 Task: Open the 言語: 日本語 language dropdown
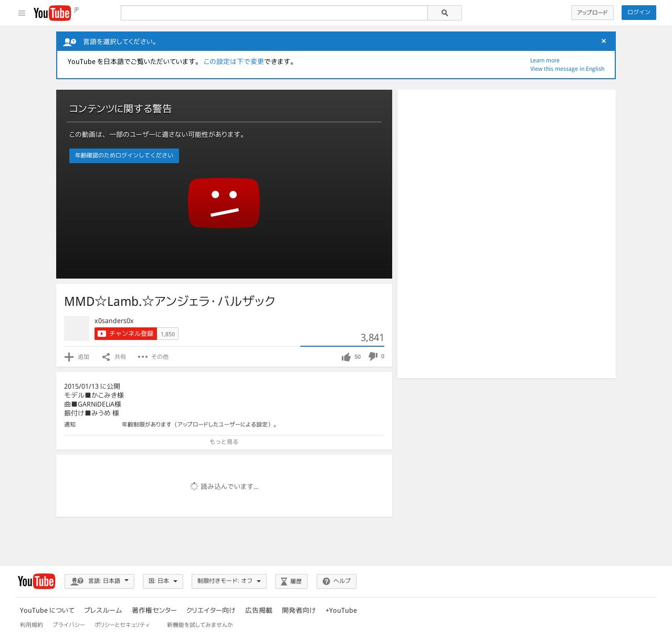pos(99,581)
